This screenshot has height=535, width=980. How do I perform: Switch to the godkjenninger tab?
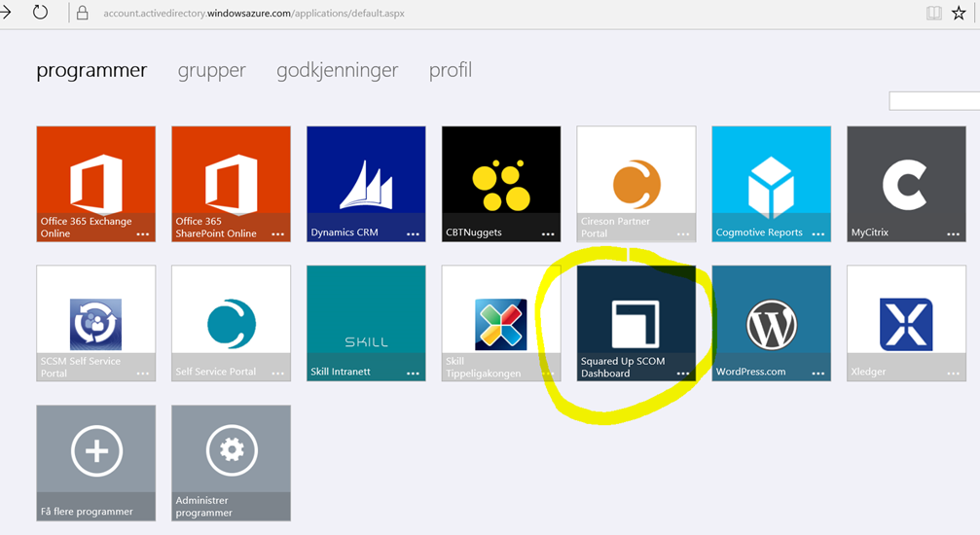pyautogui.click(x=338, y=71)
